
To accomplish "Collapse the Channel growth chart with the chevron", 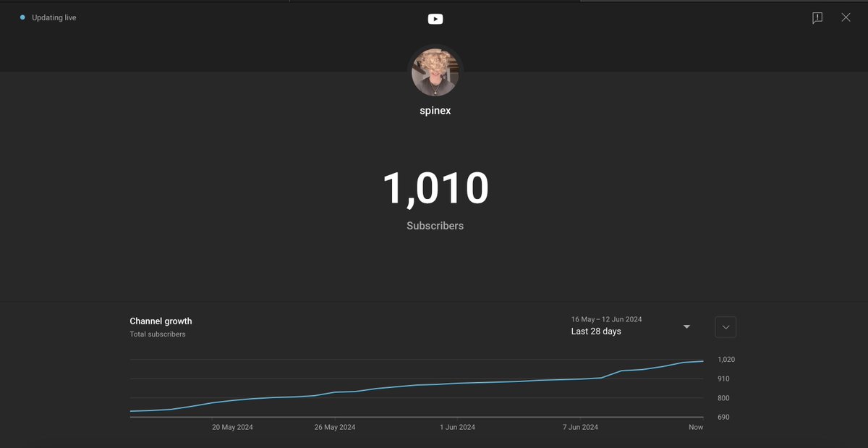I will [x=725, y=326].
